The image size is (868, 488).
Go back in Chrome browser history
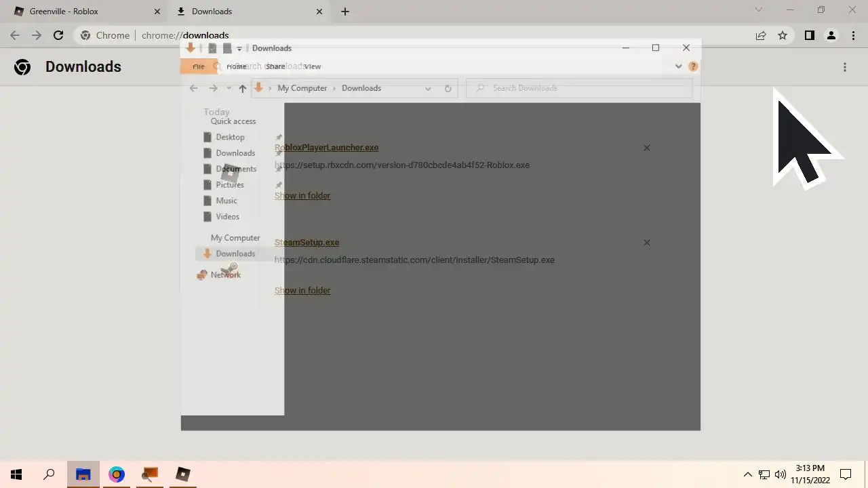(15, 35)
